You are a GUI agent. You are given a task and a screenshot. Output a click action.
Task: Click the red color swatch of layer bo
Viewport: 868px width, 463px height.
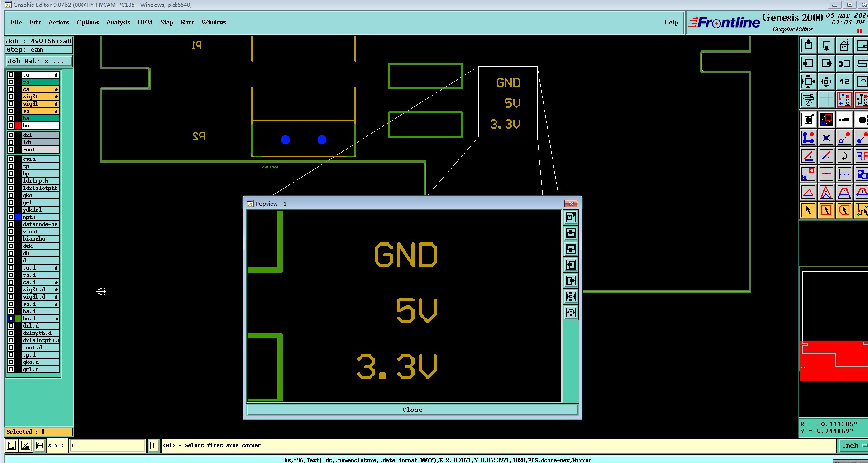click(18, 125)
